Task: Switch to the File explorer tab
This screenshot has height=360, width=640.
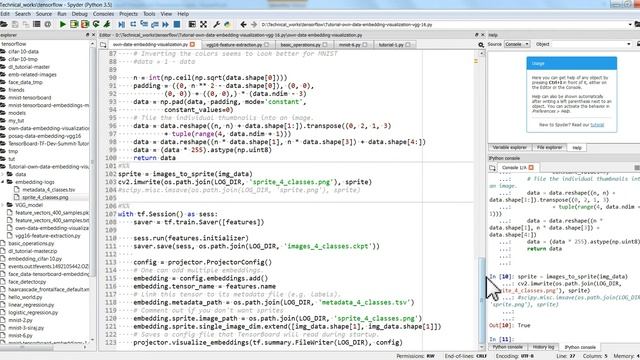Action: coord(549,147)
